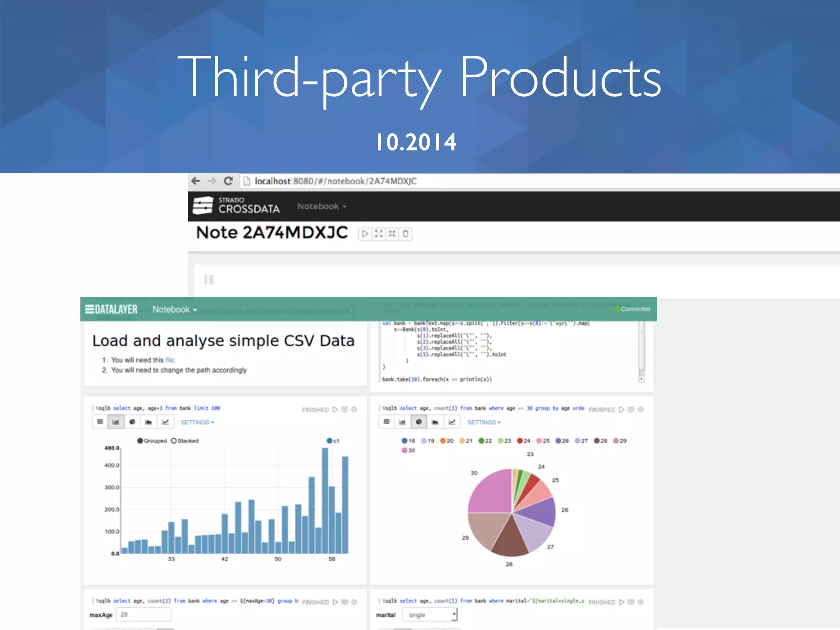The height and width of the screenshot is (630, 840).
Task: Click the browser back arrow
Action: point(196,181)
